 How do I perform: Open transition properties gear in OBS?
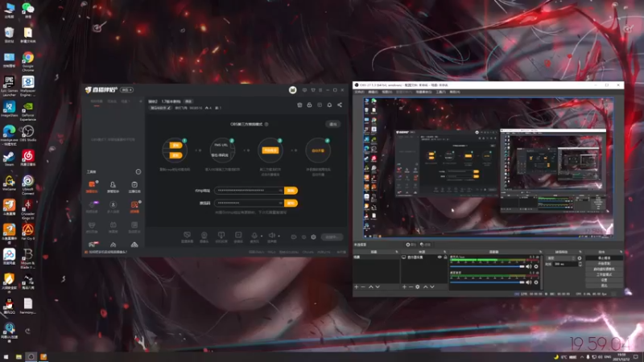580,258
